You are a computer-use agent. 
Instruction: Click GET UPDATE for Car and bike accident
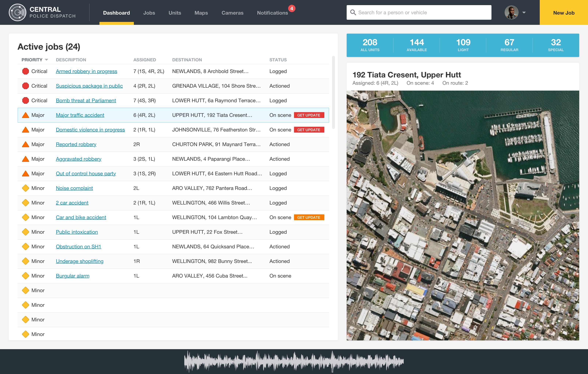pyautogui.click(x=309, y=217)
